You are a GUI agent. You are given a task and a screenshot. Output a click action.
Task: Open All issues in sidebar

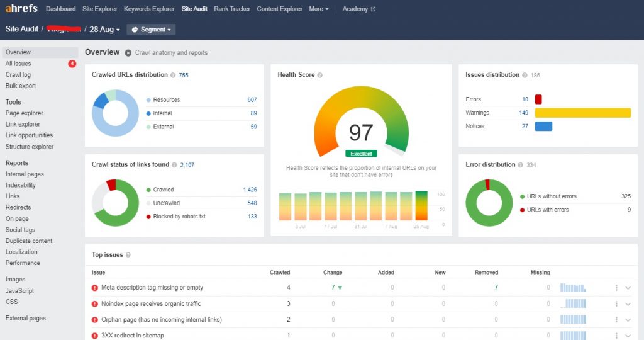click(18, 64)
